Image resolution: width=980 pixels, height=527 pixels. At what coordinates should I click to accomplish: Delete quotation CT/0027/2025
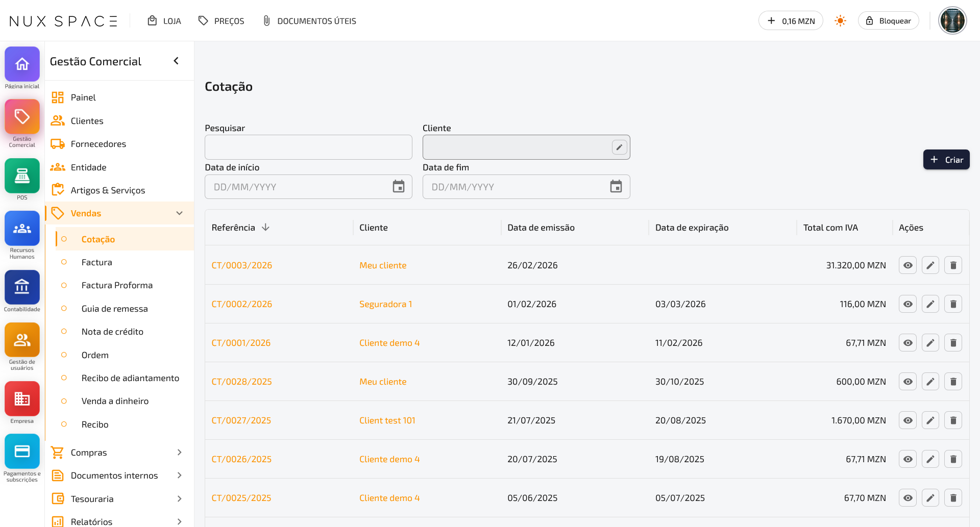click(953, 420)
